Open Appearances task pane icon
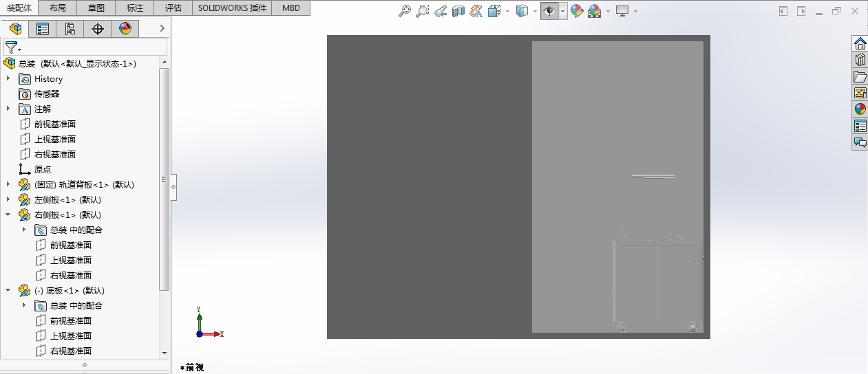This screenshot has width=868, height=374. (x=860, y=110)
